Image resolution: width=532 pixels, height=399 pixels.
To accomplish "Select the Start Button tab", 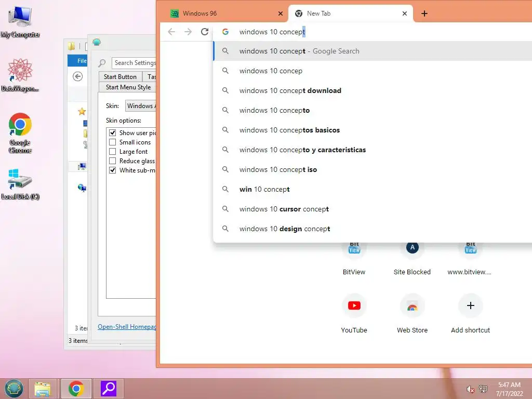I will [x=120, y=77].
